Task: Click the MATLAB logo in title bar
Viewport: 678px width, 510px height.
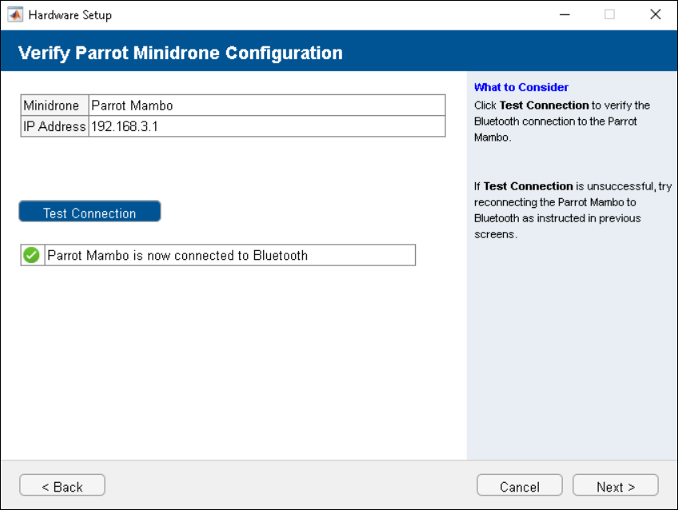Action: [15, 15]
